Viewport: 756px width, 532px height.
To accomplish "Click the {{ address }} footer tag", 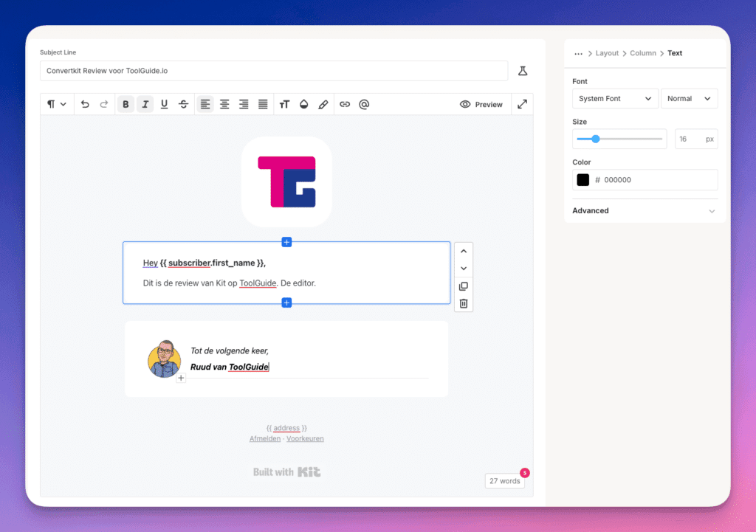I will tap(286, 428).
